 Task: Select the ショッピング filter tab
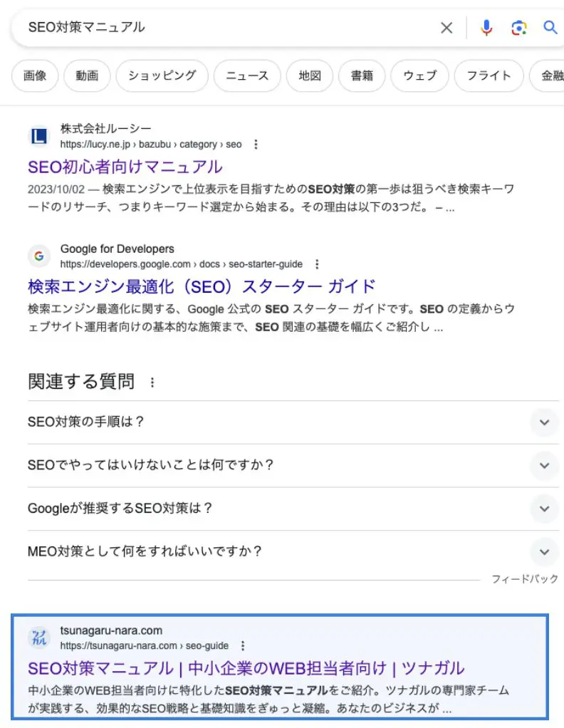162,76
